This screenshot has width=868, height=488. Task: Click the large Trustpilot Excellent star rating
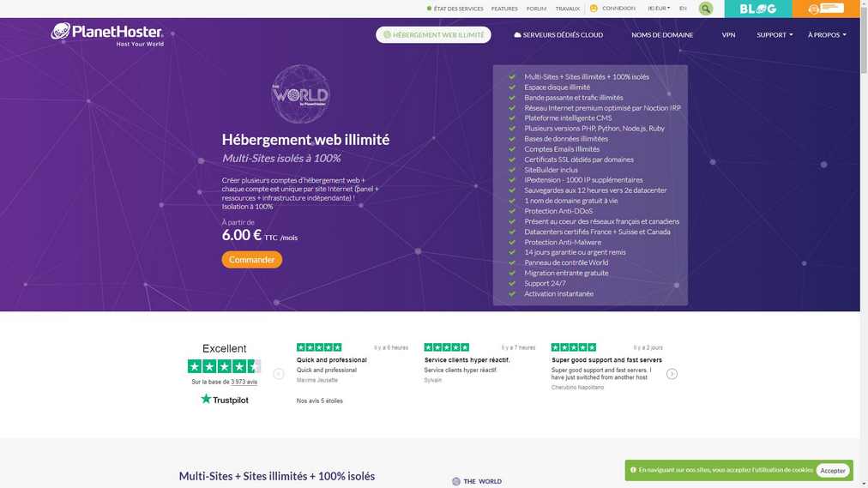[224, 365]
